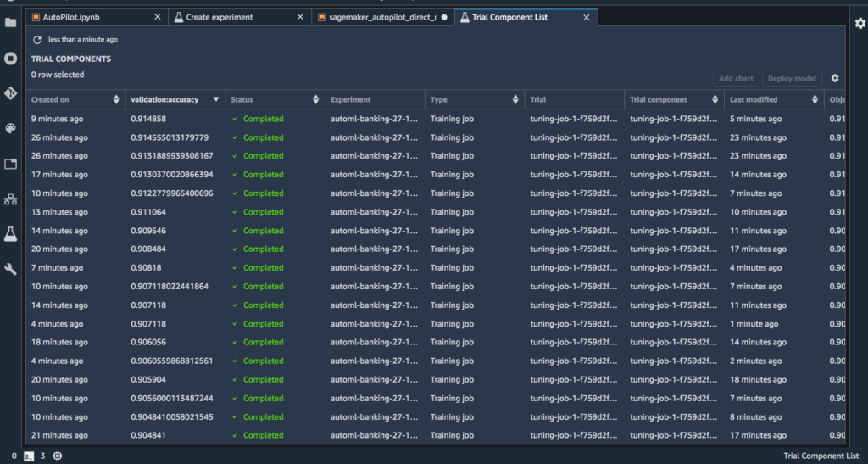868x464 pixels.
Task: Close the Trial Component List tab
Action: tap(587, 17)
